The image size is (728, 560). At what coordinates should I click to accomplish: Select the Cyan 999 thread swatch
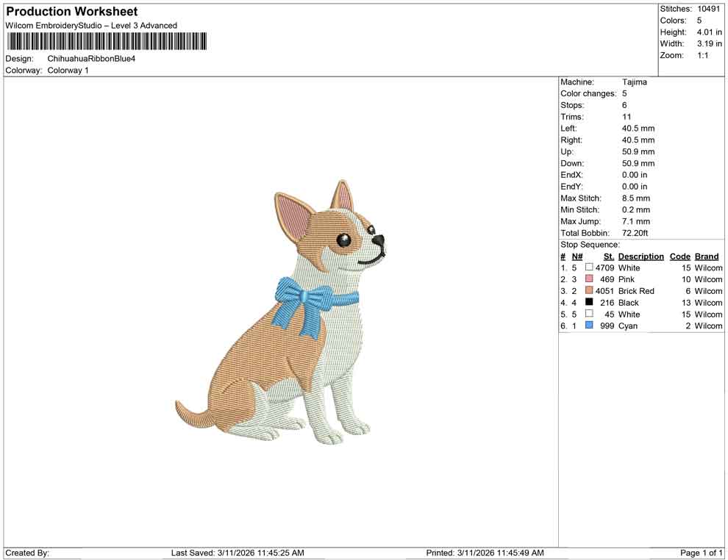589,326
